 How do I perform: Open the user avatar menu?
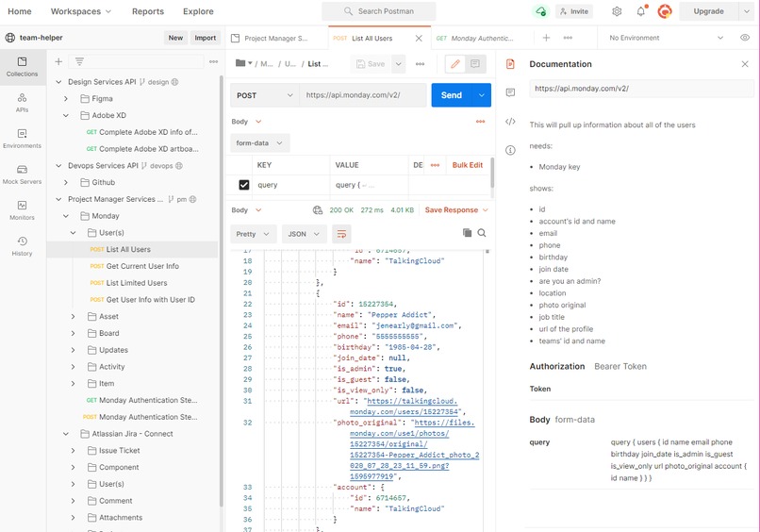(665, 11)
